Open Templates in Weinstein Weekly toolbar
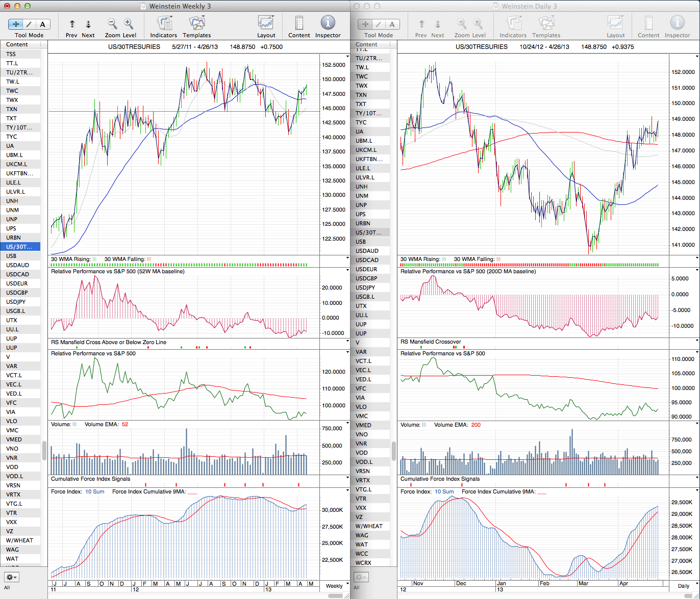This screenshot has width=700, height=599. (x=196, y=23)
